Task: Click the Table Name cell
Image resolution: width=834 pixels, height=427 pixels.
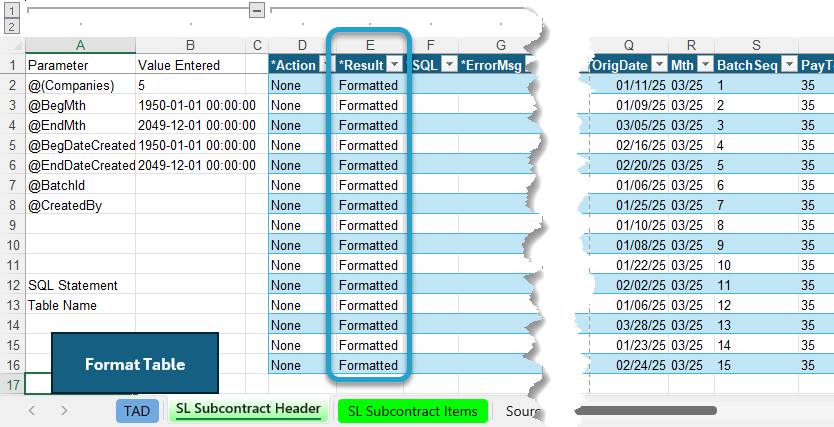Action: pyautogui.click(x=80, y=305)
